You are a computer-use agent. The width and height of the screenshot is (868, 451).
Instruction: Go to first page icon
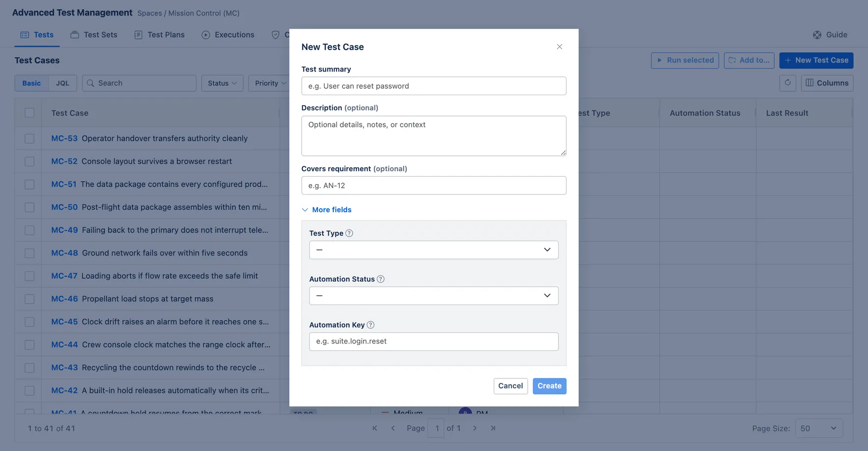[x=375, y=428]
